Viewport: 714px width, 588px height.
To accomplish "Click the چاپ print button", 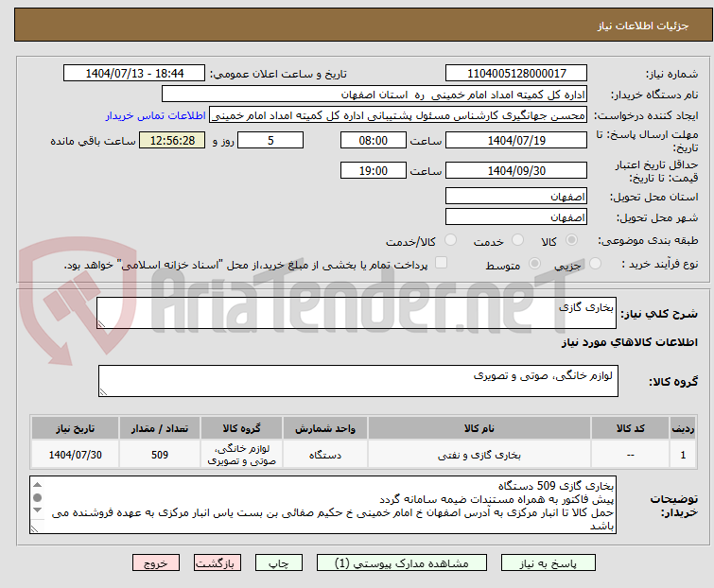I will pyautogui.click(x=279, y=563).
